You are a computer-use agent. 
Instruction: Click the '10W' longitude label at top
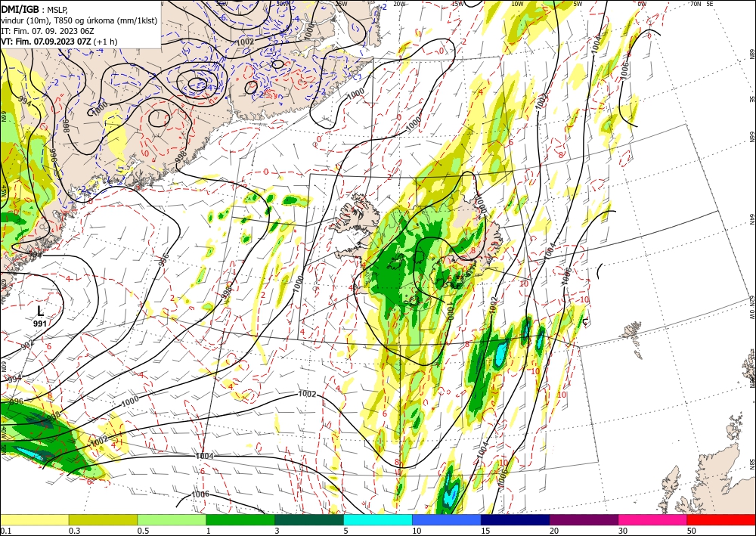(517, 4)
